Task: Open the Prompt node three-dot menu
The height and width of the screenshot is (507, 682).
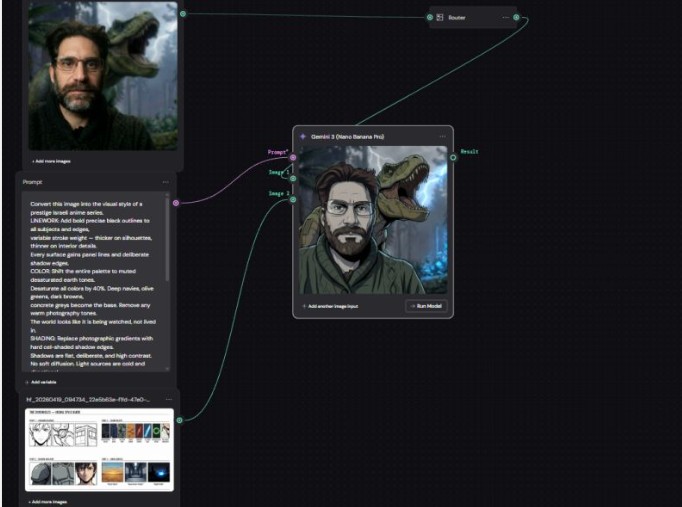Action: pyautogui.click(x=165, y=182)
